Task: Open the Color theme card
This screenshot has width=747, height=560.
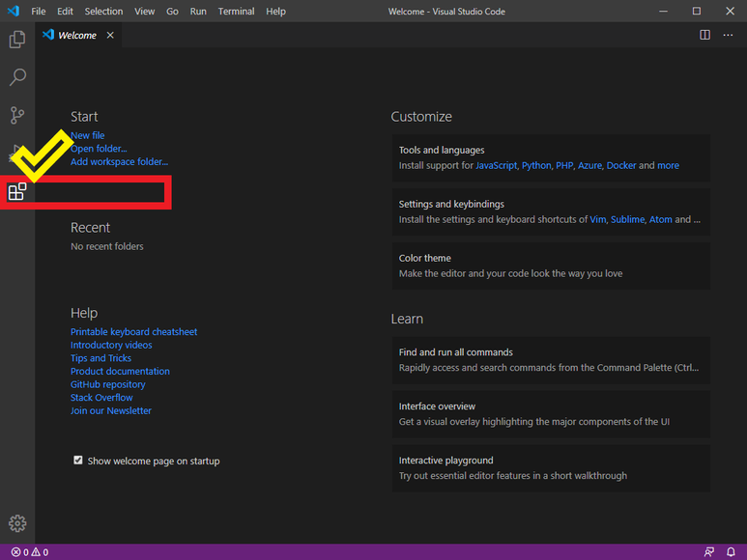Action: (x=551, y=266)
